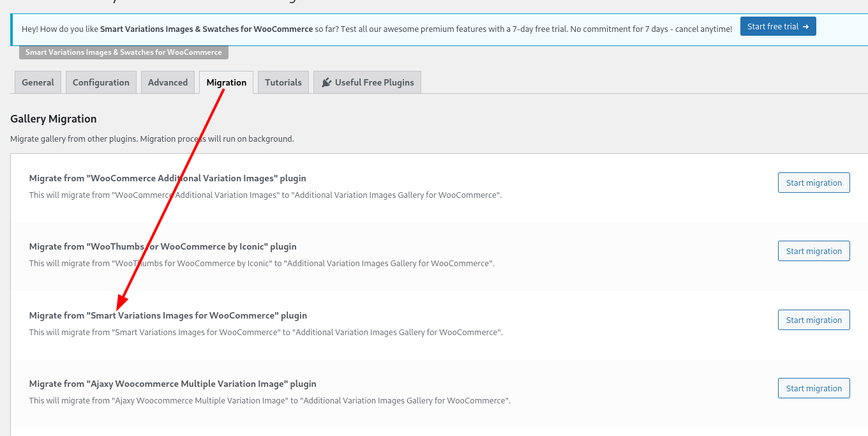This screenshot has height=436, width=868.
Task: Open the General tab
Action: click(38, 82)
